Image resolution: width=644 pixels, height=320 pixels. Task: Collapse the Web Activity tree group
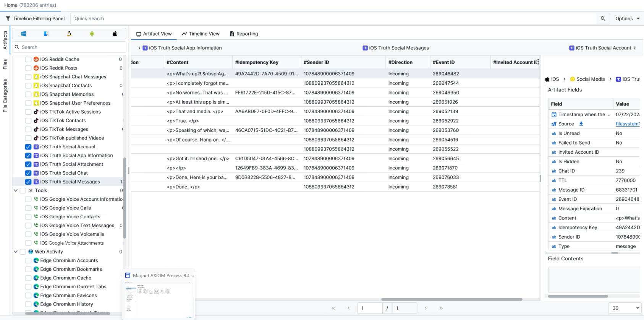16,252
